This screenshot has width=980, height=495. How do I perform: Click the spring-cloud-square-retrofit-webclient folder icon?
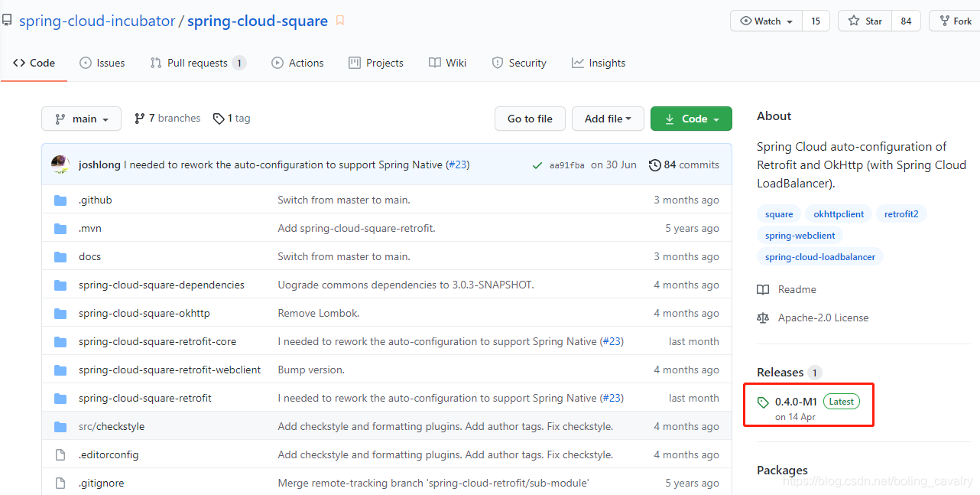click(60, 370)
